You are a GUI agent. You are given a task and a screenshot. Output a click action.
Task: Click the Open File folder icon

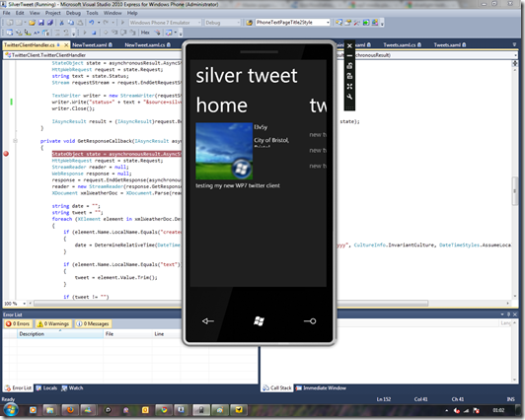tap(32, 23)
